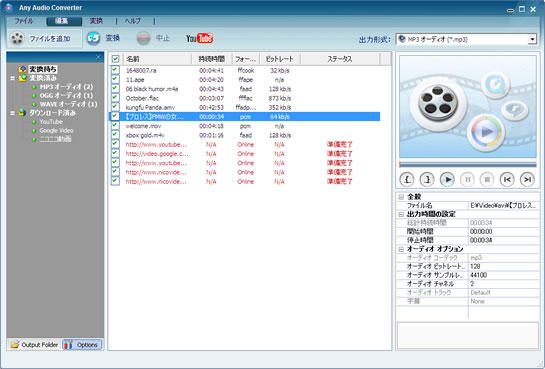Click the mark-end bracket playback icon

[x=427, y=179]
